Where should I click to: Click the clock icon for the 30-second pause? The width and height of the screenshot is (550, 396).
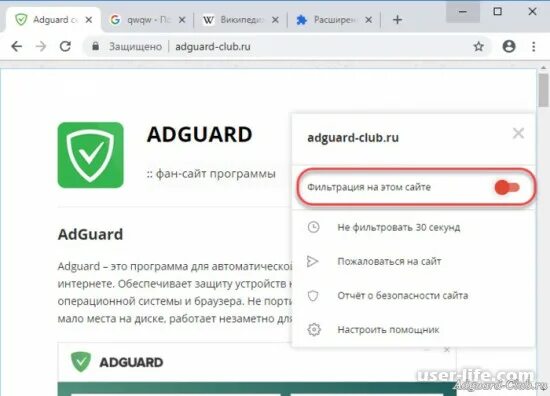coord(313,227)
